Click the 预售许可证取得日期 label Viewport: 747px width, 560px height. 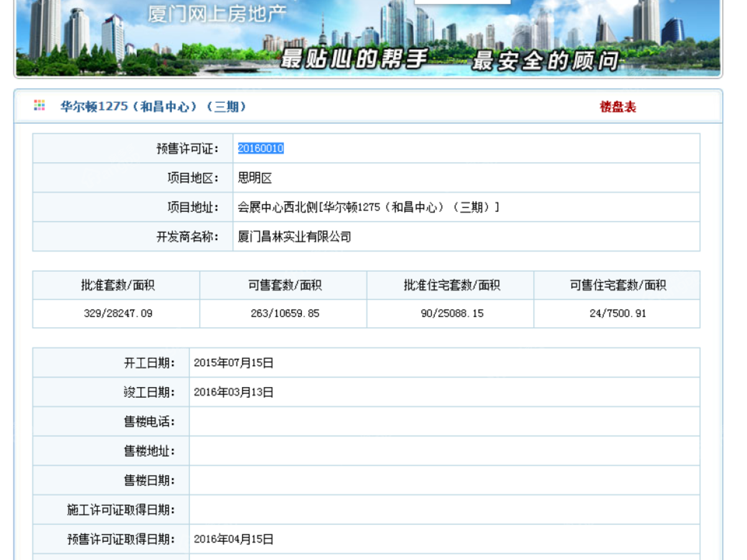pyautogui.click(x=121, y=539)
